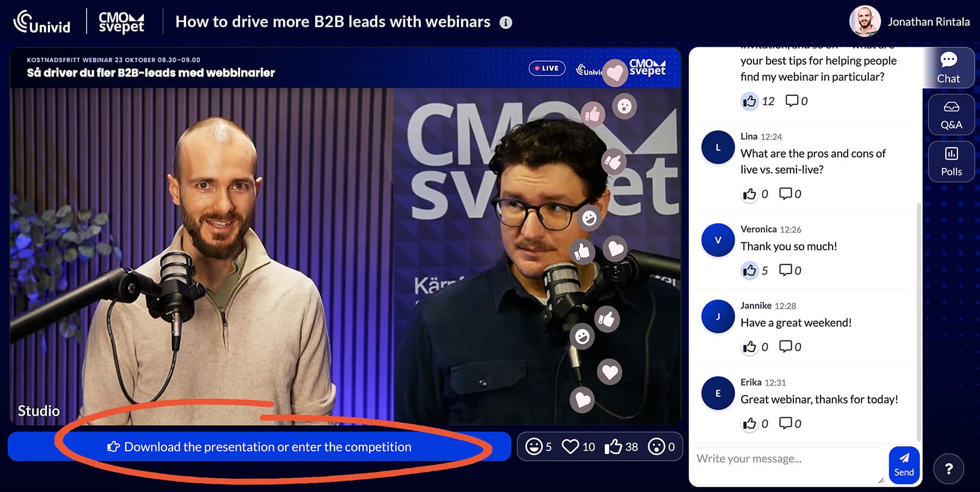This screenshot has height=492, width=980.
Task: Click Jannike's avatar circle
Action: (718, 317)
